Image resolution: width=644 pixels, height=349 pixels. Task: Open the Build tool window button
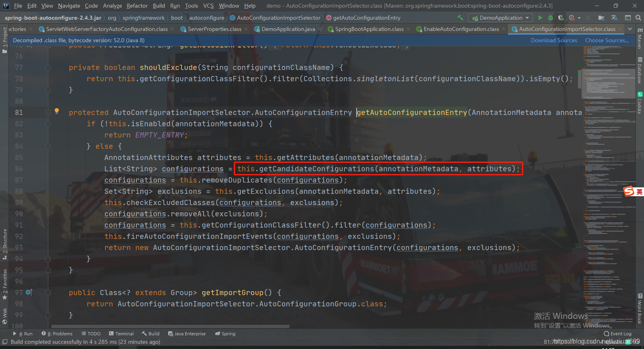tap(151, 334)
